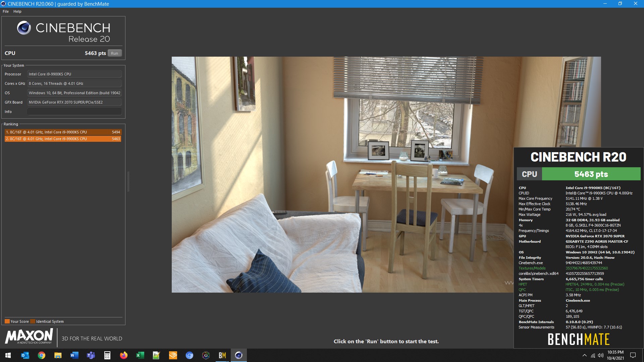The width and height of the screenshot is (644, 362).
Task: Open the clock showing 10:35 PM
Action: click(615, 355)
